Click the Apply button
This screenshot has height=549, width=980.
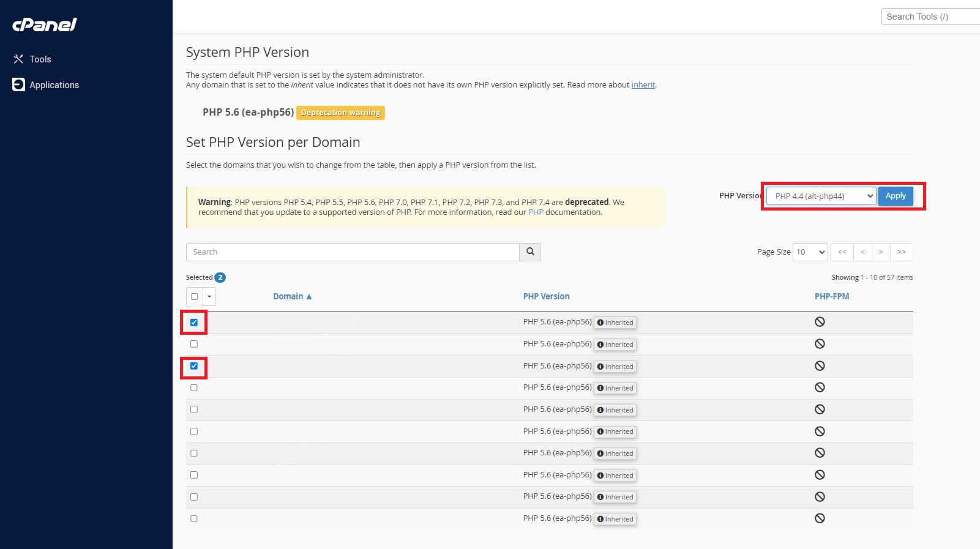tap(896, 196)
